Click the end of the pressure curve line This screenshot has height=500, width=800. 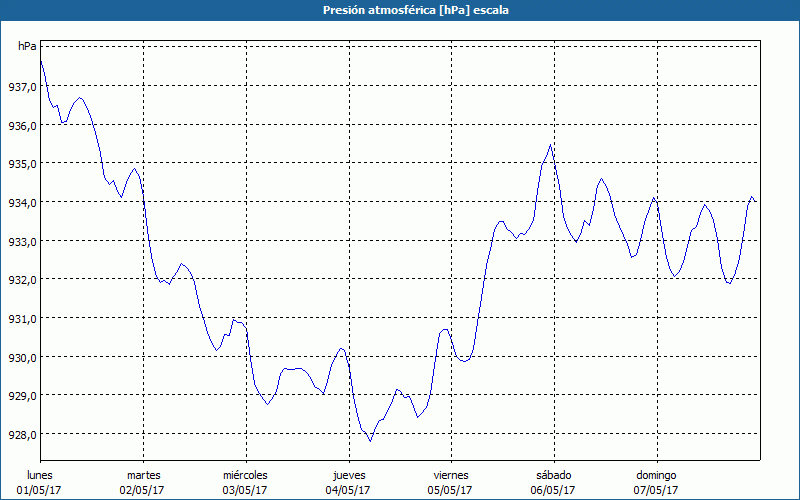point(756,202)
